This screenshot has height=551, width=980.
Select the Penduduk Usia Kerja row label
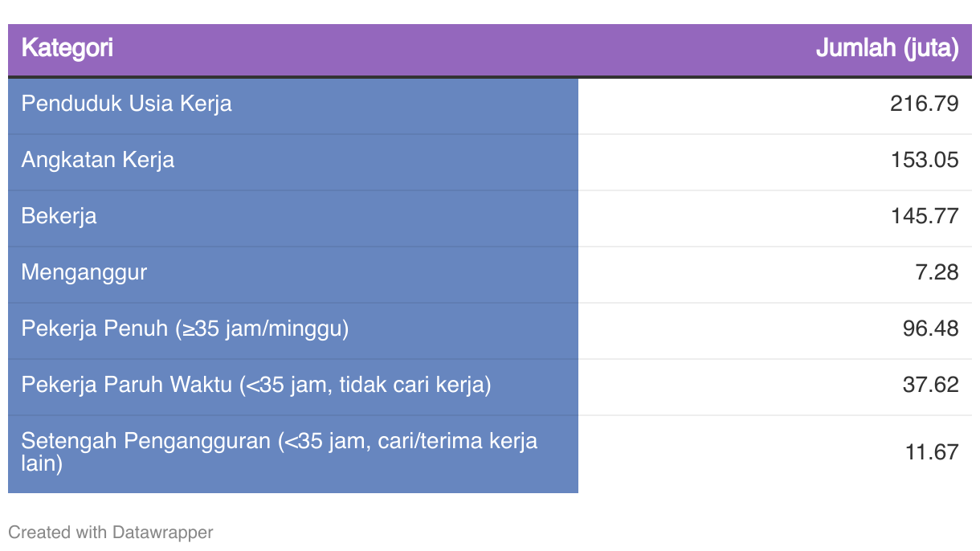tap(126, 104)
